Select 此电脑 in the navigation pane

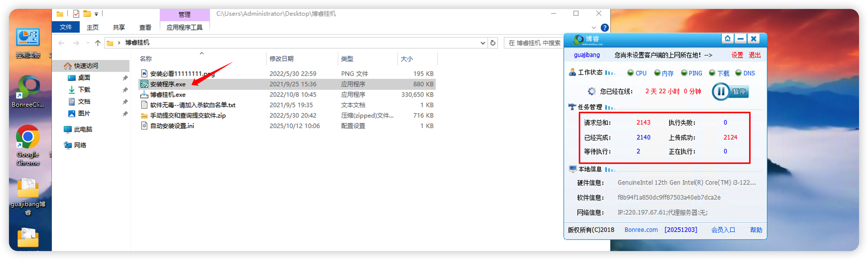[83, 129]
